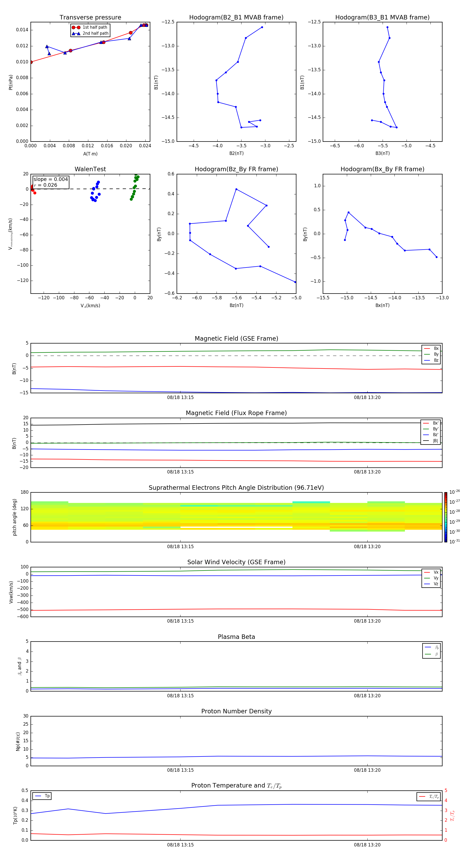473x868 pixels.
Task: Click the 'B2(nT)' x-axis label
Action: 236,154
